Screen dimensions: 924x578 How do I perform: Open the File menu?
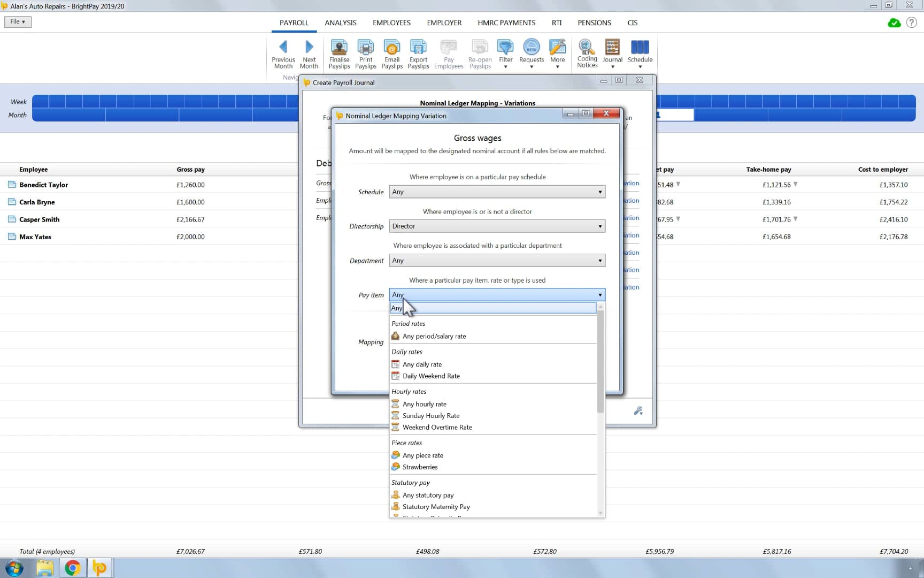[x=18, y=21]
